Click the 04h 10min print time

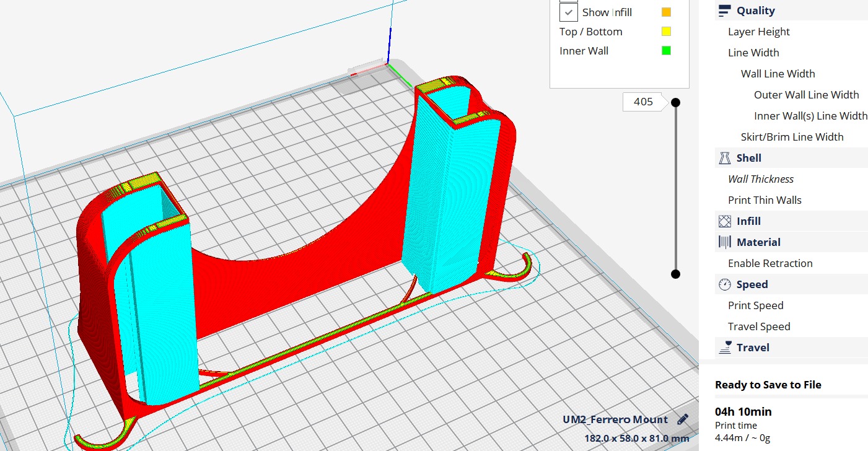[x=743, y=412]
